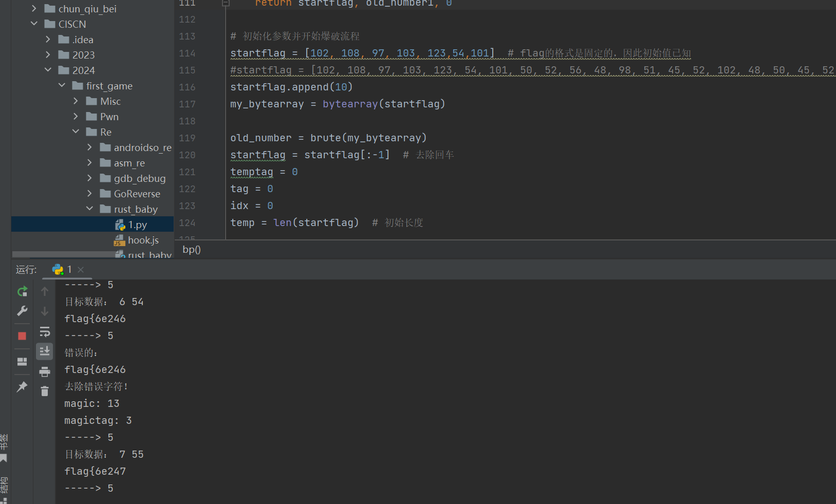Select run tab '1' in the run panel
836x504 pixels.
63,269
